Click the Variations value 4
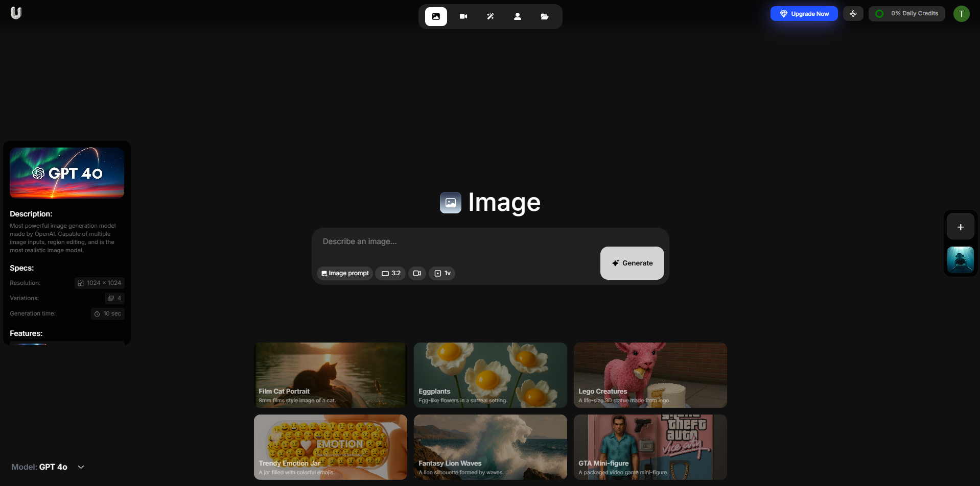 (114, 298)
